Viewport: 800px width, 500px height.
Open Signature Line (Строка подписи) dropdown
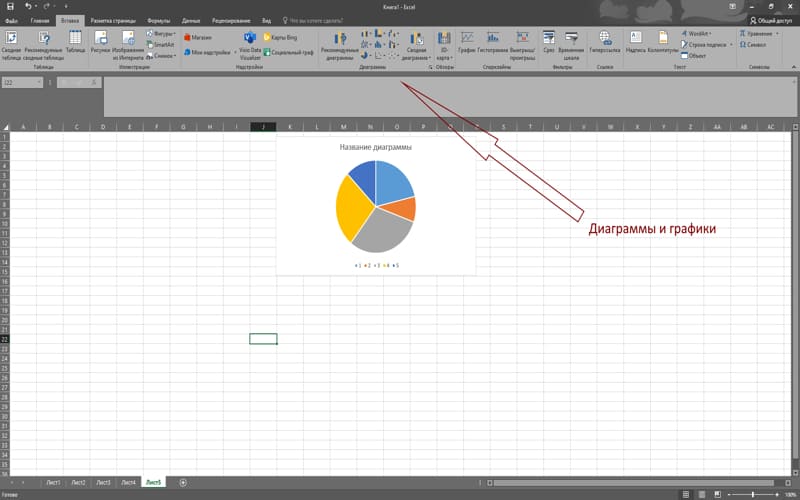click(707, 44)
